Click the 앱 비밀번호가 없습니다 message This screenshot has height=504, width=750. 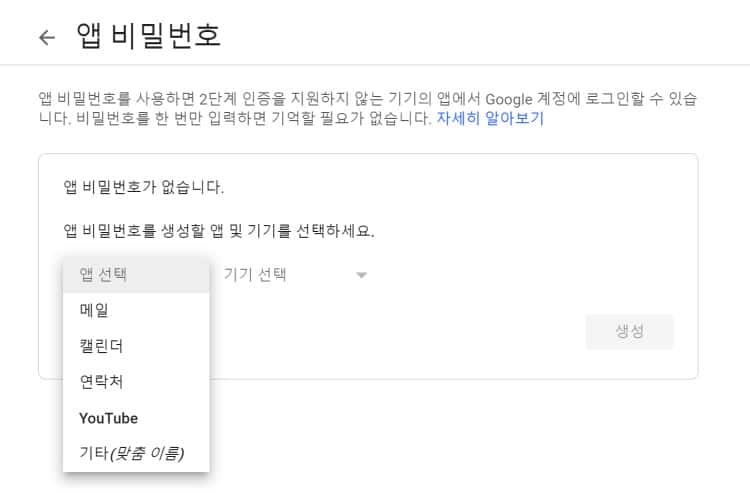point(143,187)
